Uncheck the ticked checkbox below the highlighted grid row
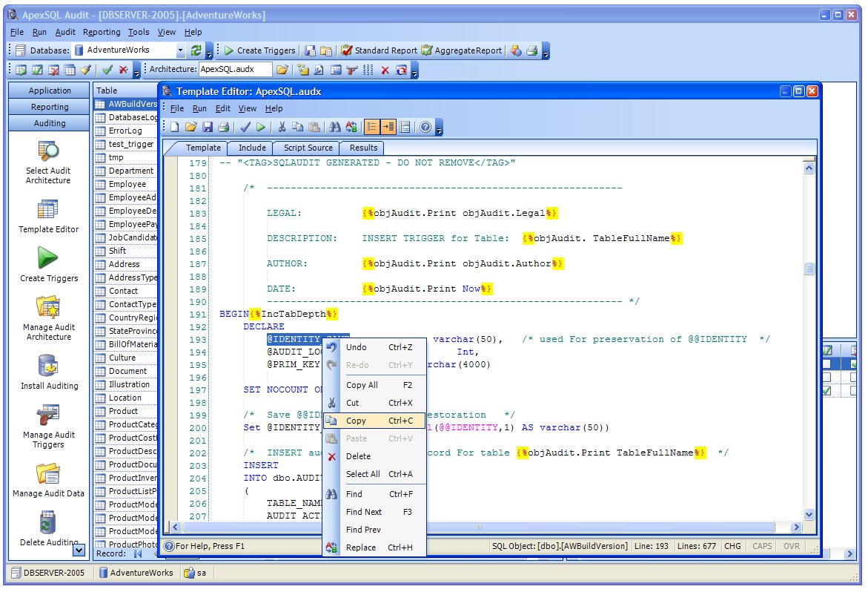The height and width of the screenshot is (592, 868). click(827, 391)
